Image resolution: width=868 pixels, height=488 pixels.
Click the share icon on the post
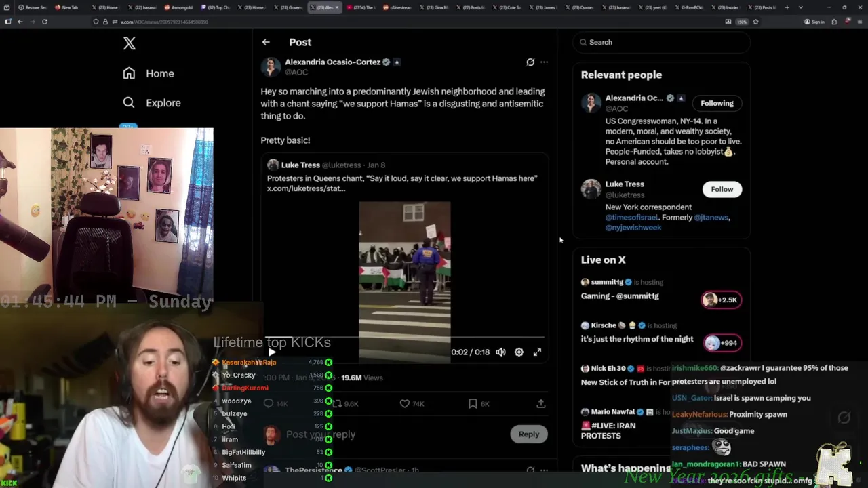click(x=541, y=403)
